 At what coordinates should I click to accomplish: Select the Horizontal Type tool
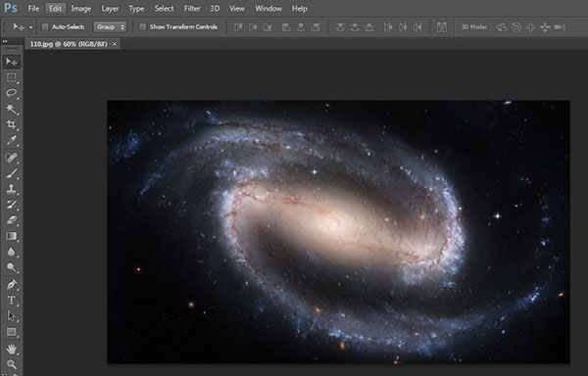[x=11, y=301]
